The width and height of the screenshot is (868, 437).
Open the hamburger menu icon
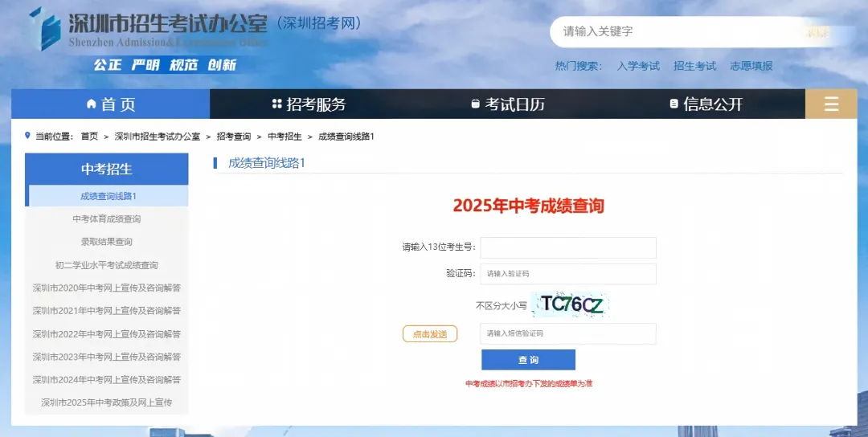831,104
